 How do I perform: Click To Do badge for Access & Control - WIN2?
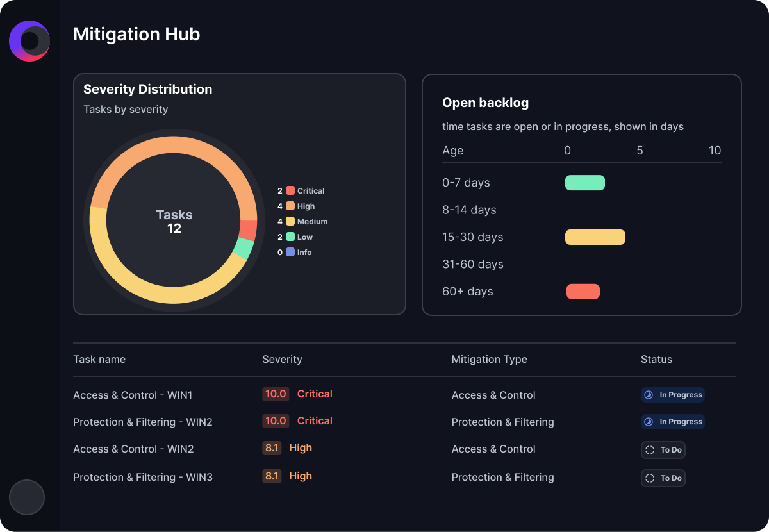pyautogui.click(x=663, y=450)
